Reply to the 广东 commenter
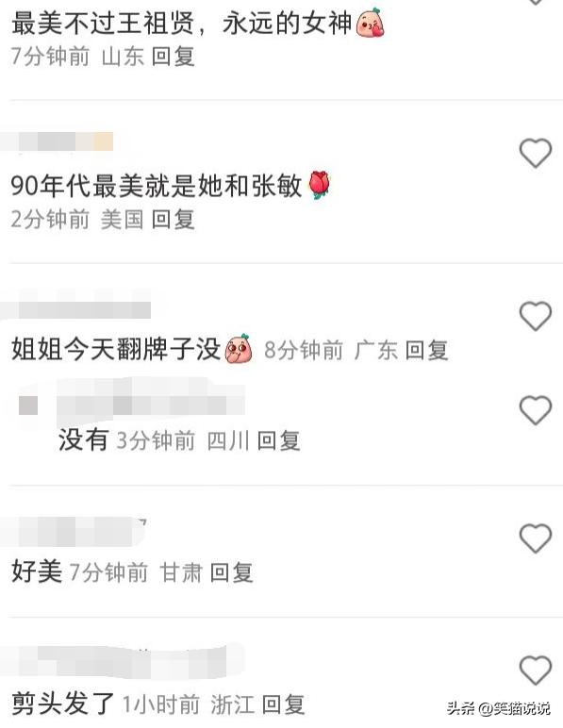 coord(426,350)
